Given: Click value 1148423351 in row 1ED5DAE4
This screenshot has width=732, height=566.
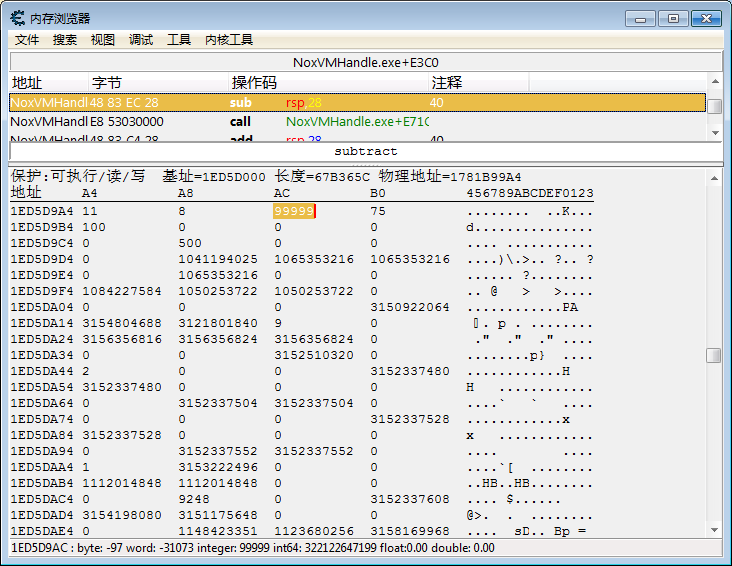Looking at the screenshot, I should point(218,531).
